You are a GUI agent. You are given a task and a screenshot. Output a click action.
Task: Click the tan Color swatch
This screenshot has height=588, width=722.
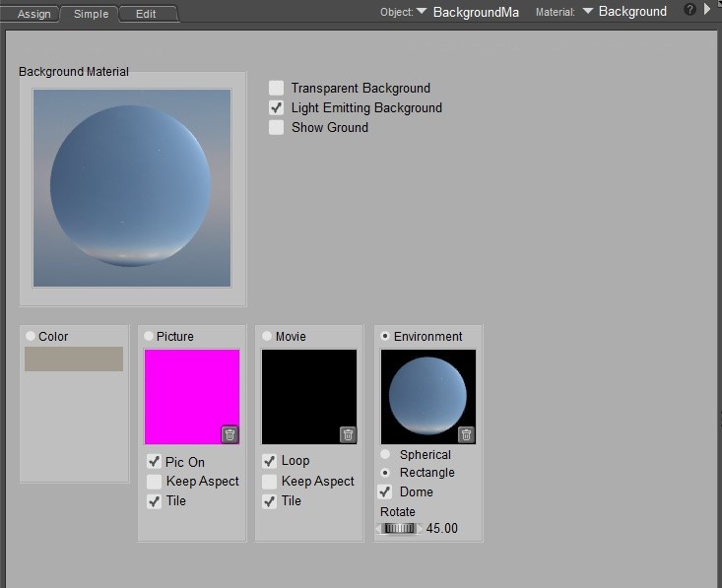(x=74, y=359)
